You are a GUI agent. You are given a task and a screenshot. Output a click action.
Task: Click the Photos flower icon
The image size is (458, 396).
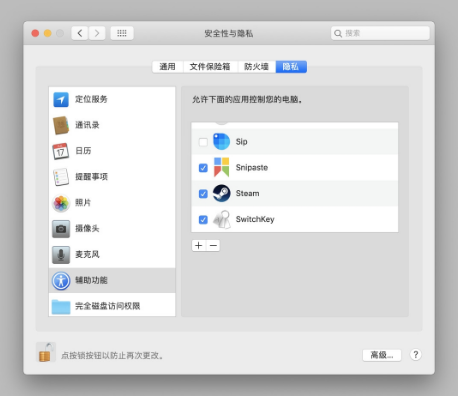coord(61,203)
